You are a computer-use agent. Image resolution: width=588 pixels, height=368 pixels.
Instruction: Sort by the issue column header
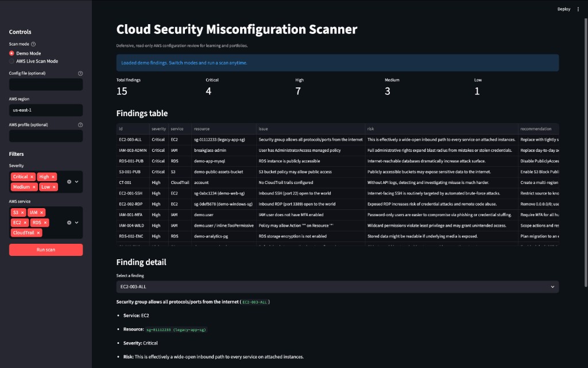pyautogui.click(x=311, y=129)
